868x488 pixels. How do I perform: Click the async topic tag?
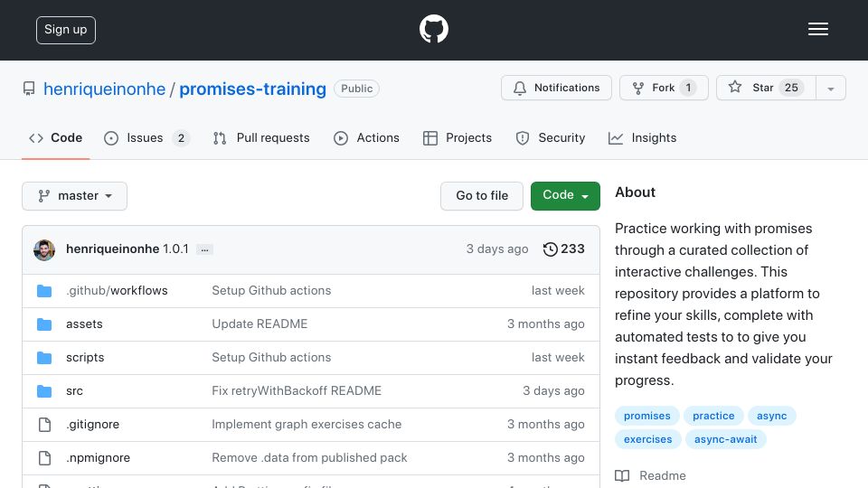[771, 416]
